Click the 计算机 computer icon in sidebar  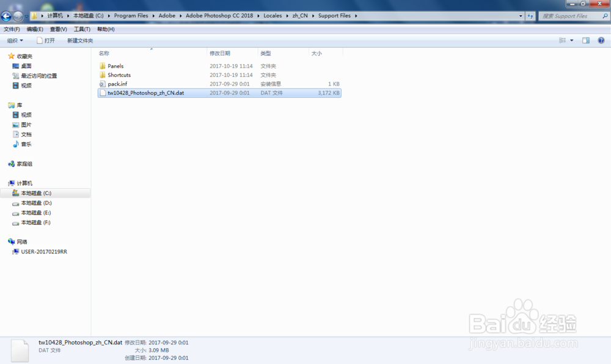[x=11, y=183]
